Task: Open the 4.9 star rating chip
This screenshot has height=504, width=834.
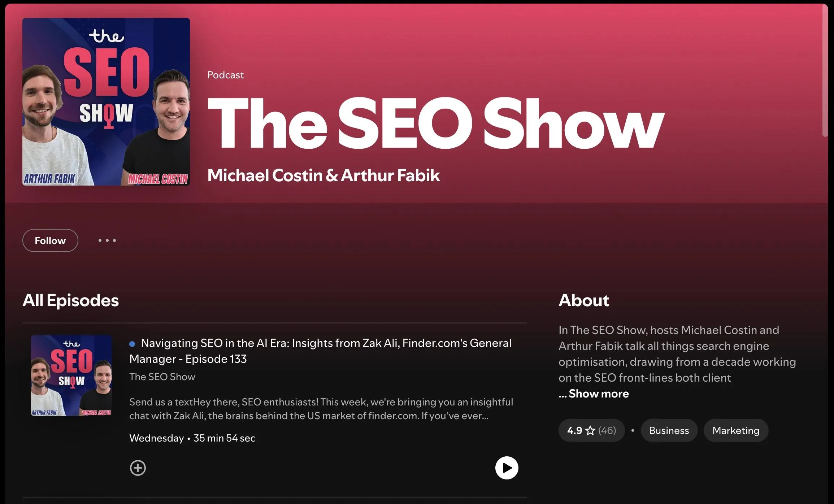Action: (591, 430)
